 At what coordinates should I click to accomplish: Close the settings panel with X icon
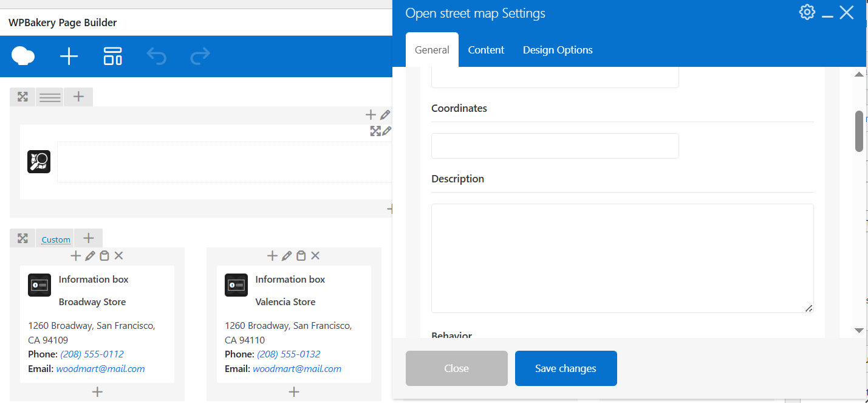click(847, 12)
